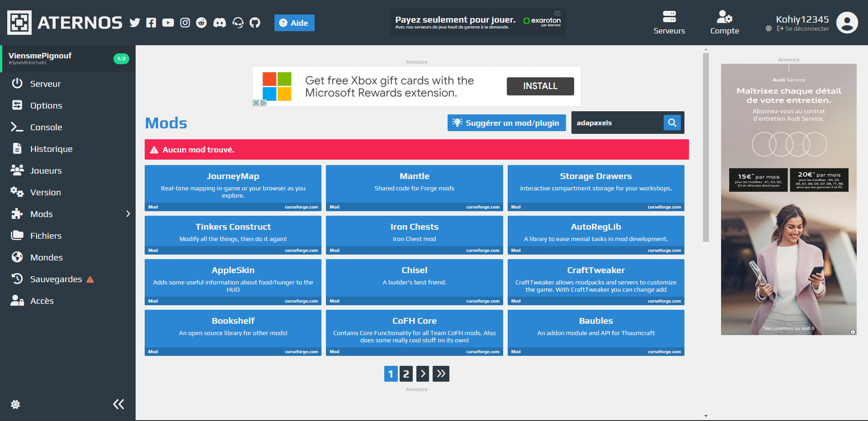
Task: Click the gear icon beside Se déconnecter
Action: 769,28
